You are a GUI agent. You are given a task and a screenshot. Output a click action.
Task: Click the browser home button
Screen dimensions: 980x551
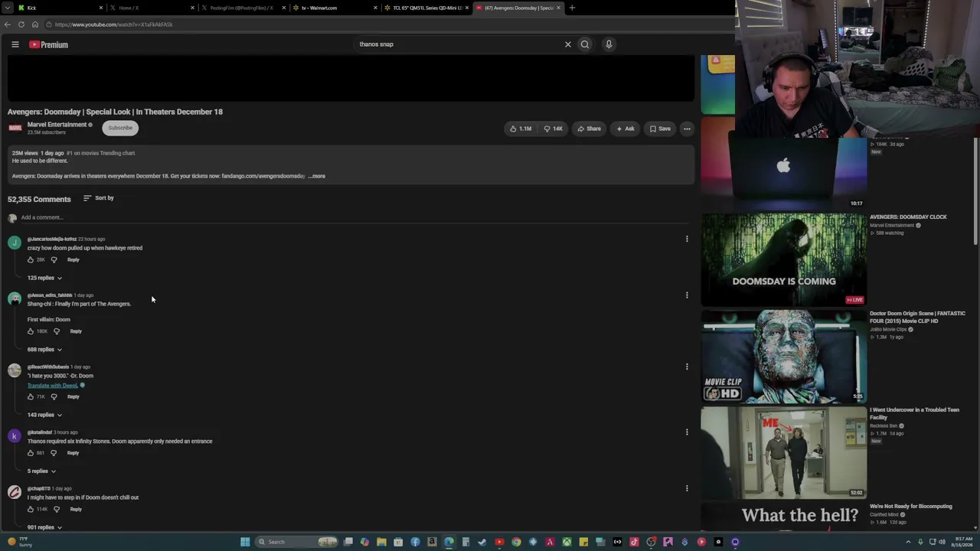[x=35, y=24]
